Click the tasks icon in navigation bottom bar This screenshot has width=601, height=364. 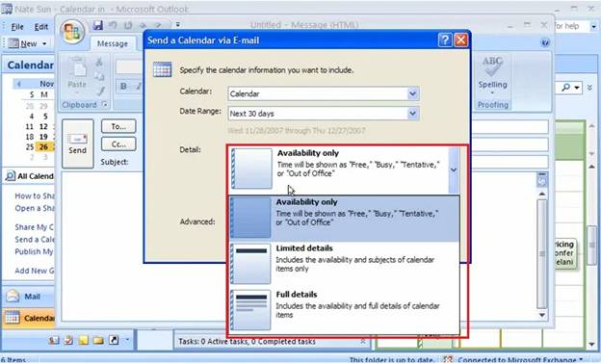point(68,340)
